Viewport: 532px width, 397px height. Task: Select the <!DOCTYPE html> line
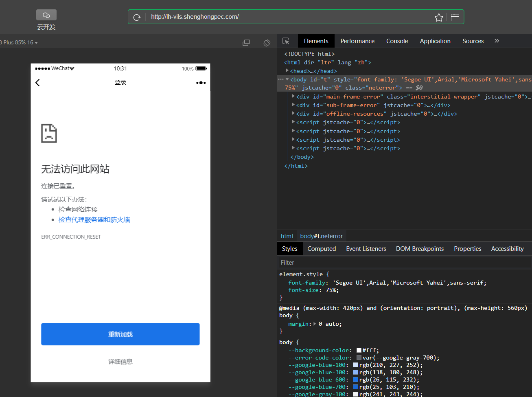(309, 54)
